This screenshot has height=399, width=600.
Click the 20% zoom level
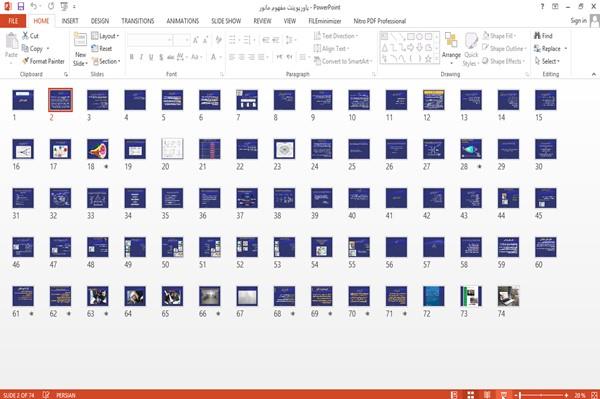(579, 395)
